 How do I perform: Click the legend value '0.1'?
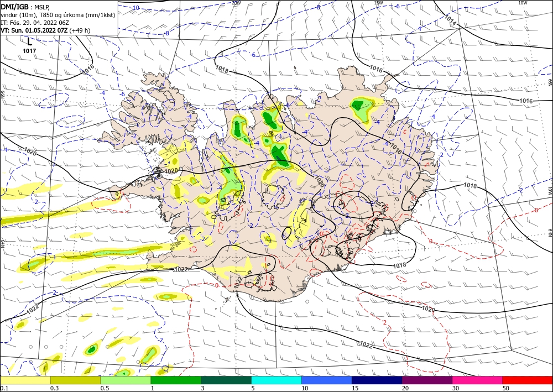pyautogui.click(x=4, y=388)
